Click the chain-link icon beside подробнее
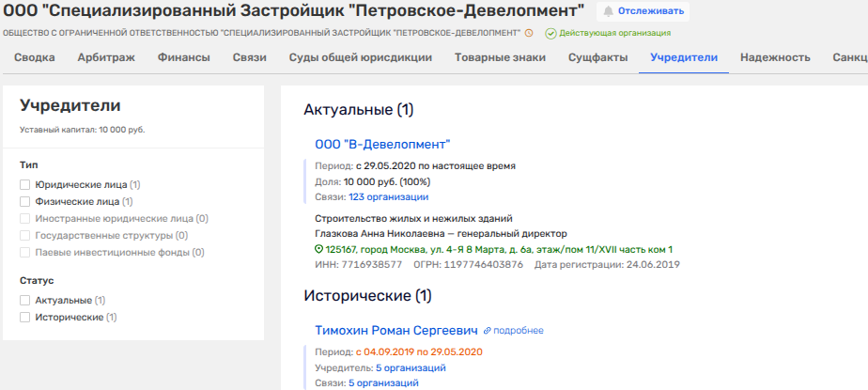868x390 pixels. (488, 331)
